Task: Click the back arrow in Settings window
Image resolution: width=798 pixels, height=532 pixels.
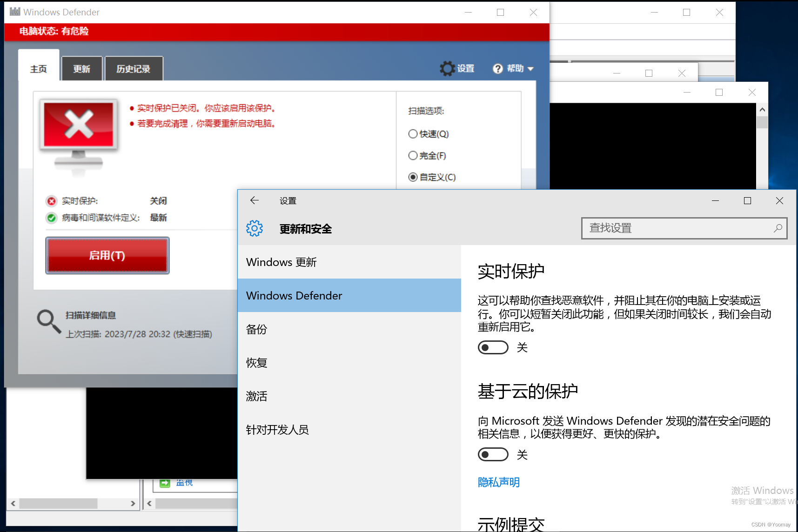Action: 254,200
